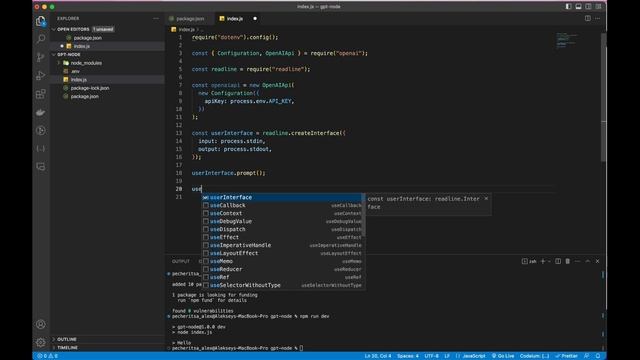The height and width of the screenshot is (360, 640).
Task: Toggle primary side bar layout icon
Action: point(569,7)
